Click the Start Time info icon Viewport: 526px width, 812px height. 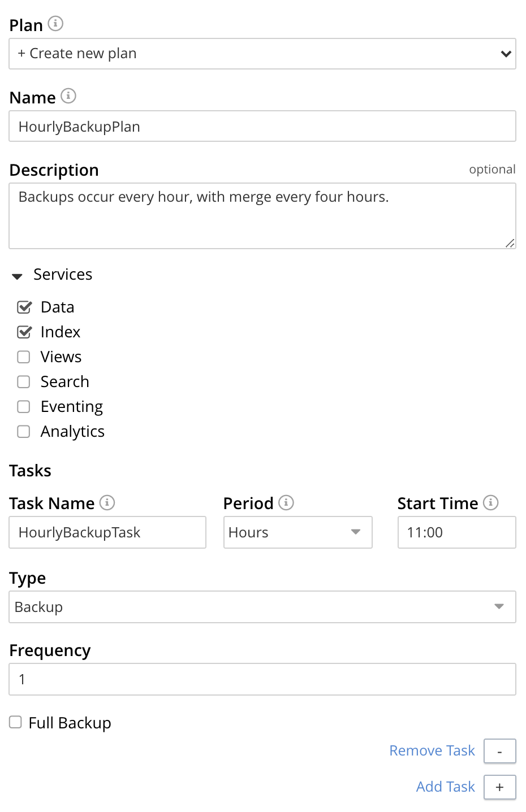pyautogui.click(x=491, y=502)
